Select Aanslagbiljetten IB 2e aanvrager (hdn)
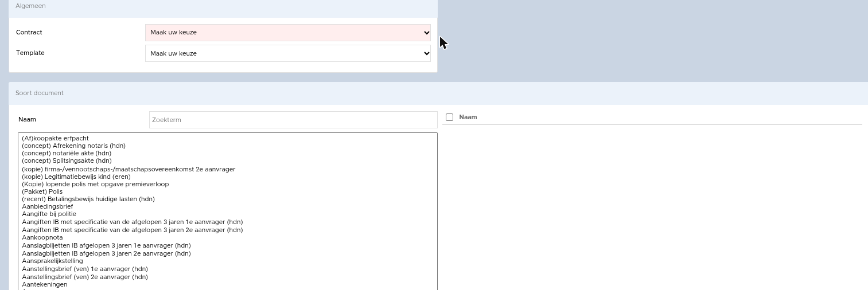868x290 pixels. [x=228, y=253]
